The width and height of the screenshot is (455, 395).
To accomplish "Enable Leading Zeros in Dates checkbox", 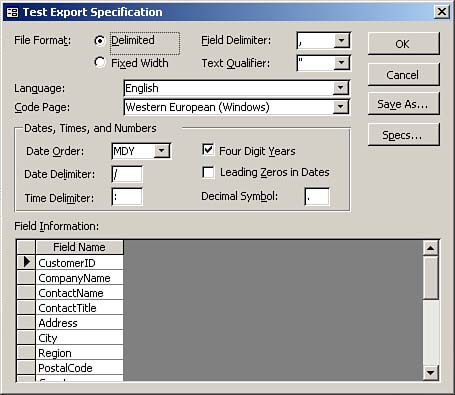I will click(x=208, y=173).
